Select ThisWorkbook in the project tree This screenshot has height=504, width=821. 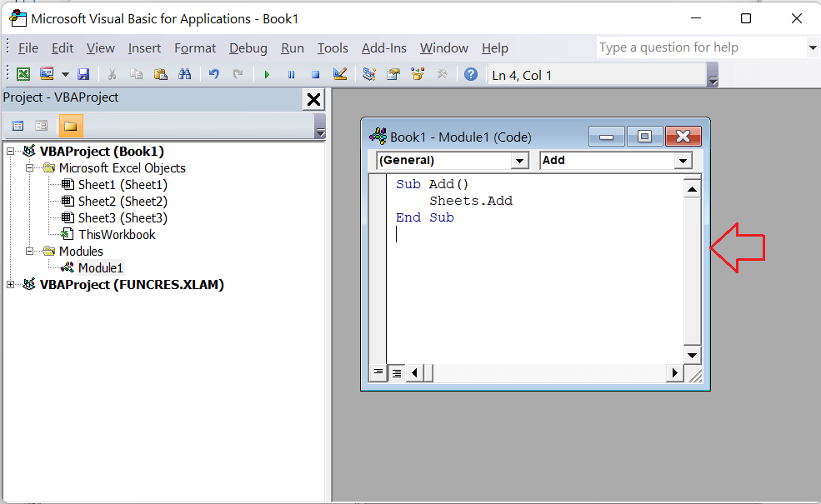coord(117,235)
